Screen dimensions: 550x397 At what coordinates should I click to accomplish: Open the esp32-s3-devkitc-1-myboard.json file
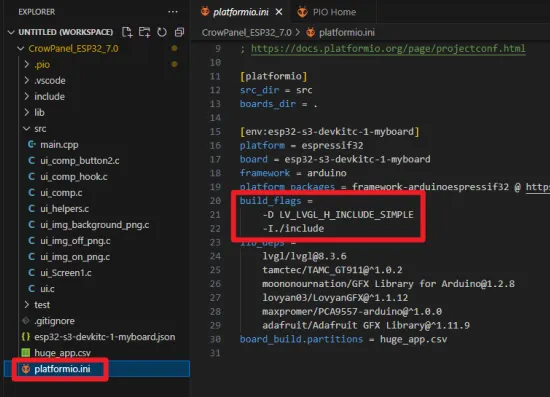pyautogui.click(x=105, y=337)
